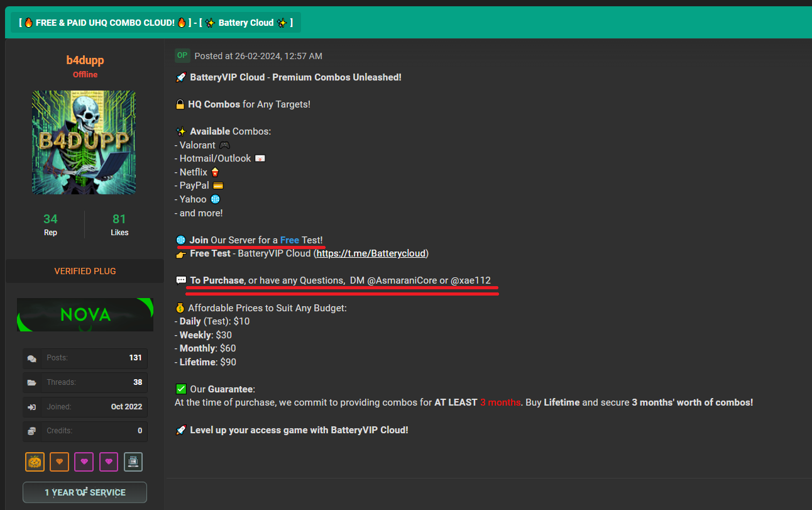Click the Weekly: $30 price line

[204, 335]
